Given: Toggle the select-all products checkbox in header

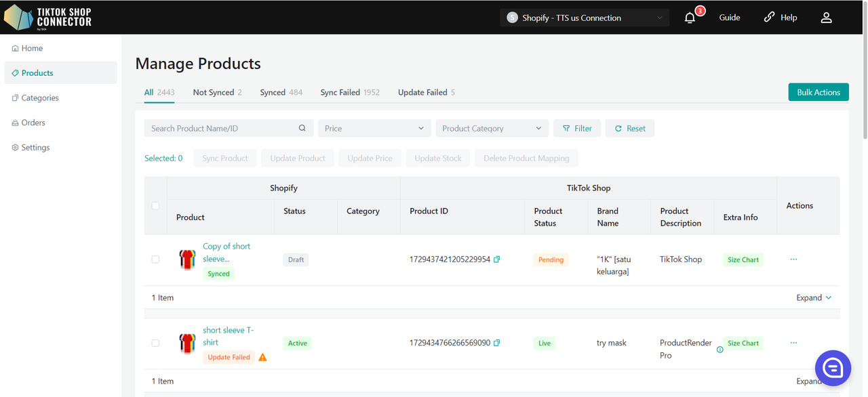Looking at the screenshot, I should (x=155, y=205).
